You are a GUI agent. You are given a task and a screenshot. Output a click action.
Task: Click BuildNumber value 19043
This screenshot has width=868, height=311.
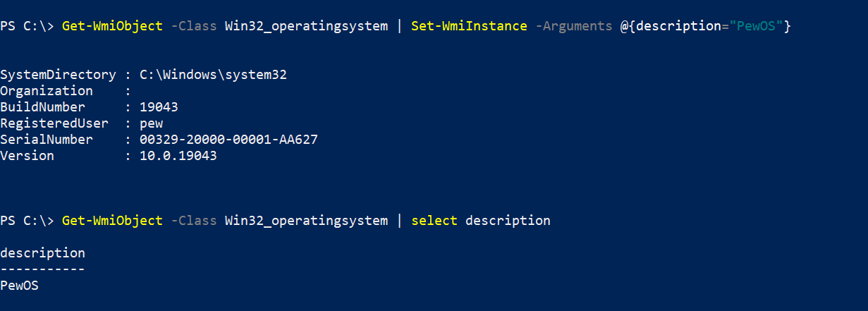pyautogui.click(x=159, y=107)
